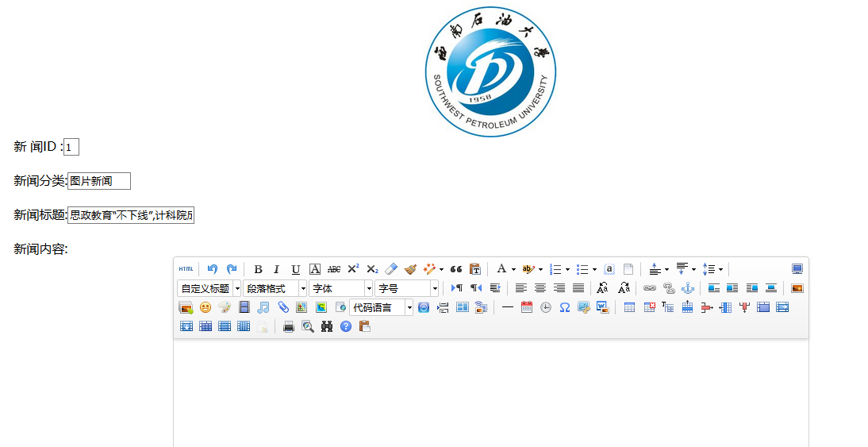The image size is (868, 447).
Task: Print the document
Action: 289,327
